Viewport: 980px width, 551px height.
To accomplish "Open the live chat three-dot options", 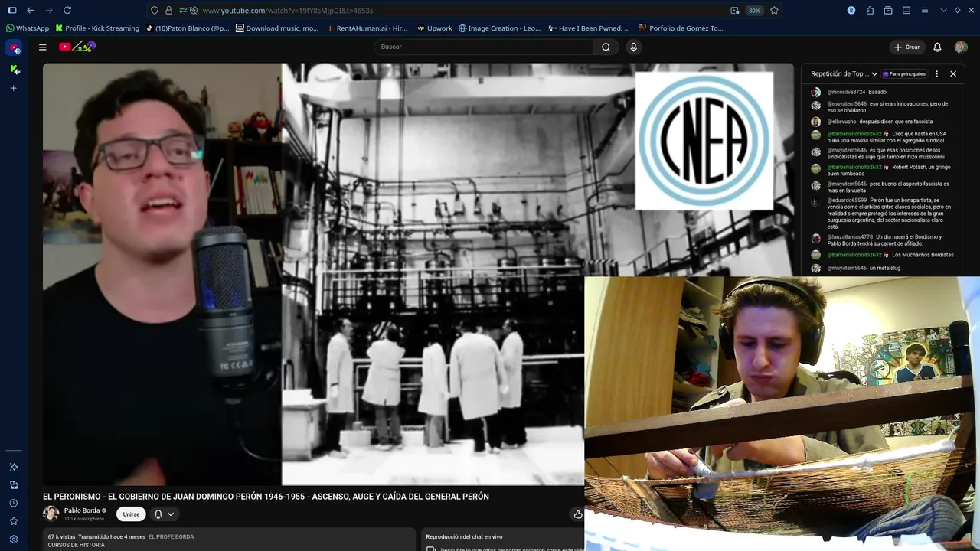I will 936,74.
